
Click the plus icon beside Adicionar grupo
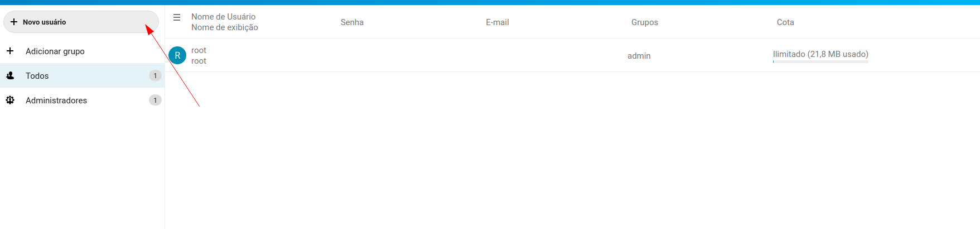(10, 51)
